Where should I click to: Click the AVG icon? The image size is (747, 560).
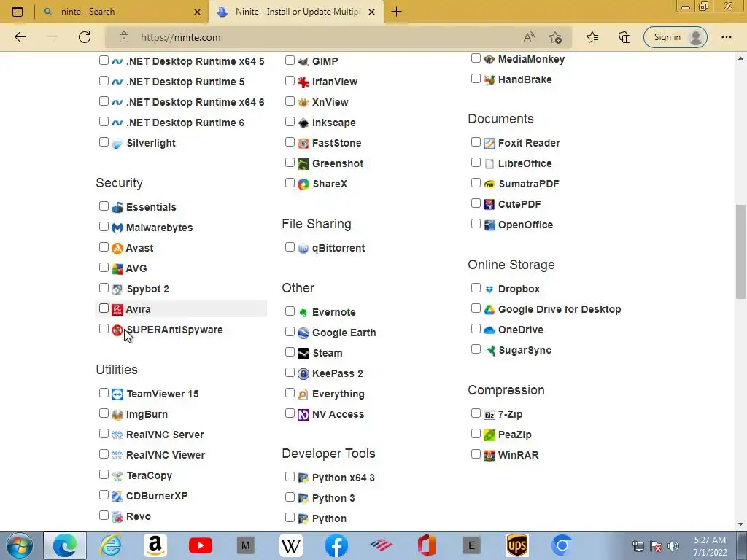coord(117,268)
